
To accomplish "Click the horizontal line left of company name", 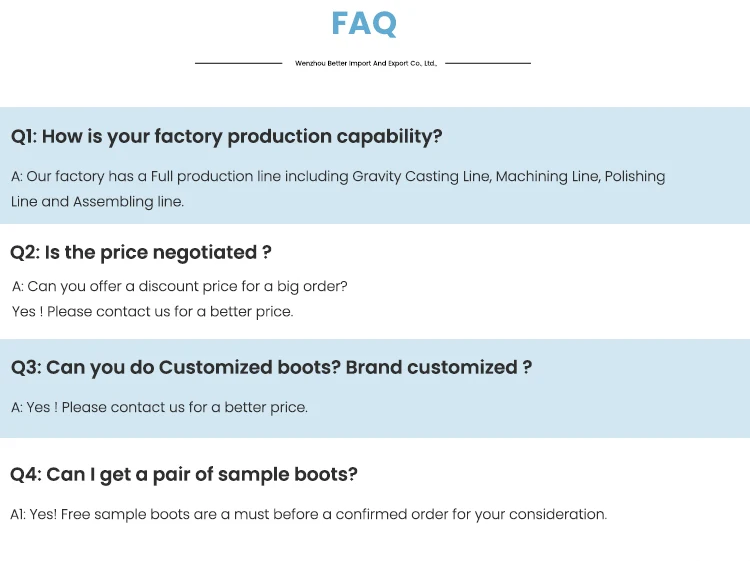I will [x=238, y=63].
